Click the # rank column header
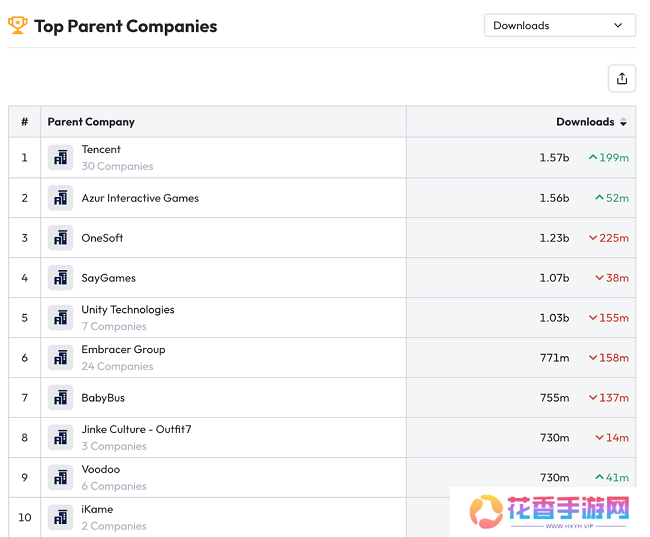Screen dimensions: 650x537 click(x=24, y=122)
